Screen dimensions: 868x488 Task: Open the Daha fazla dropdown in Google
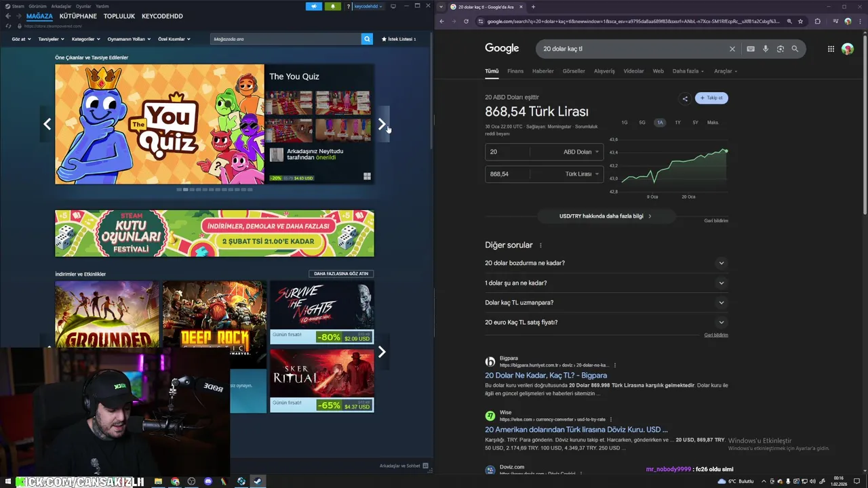click(x=688, y=71)
